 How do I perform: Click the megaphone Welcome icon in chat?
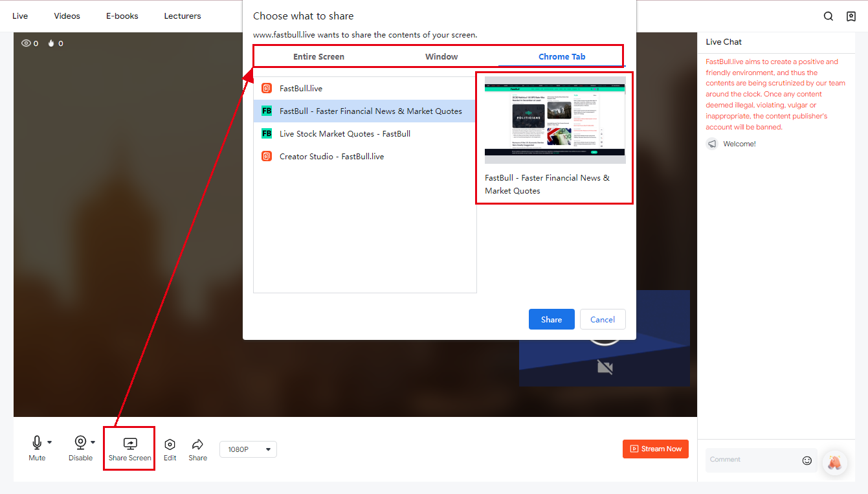712,144
